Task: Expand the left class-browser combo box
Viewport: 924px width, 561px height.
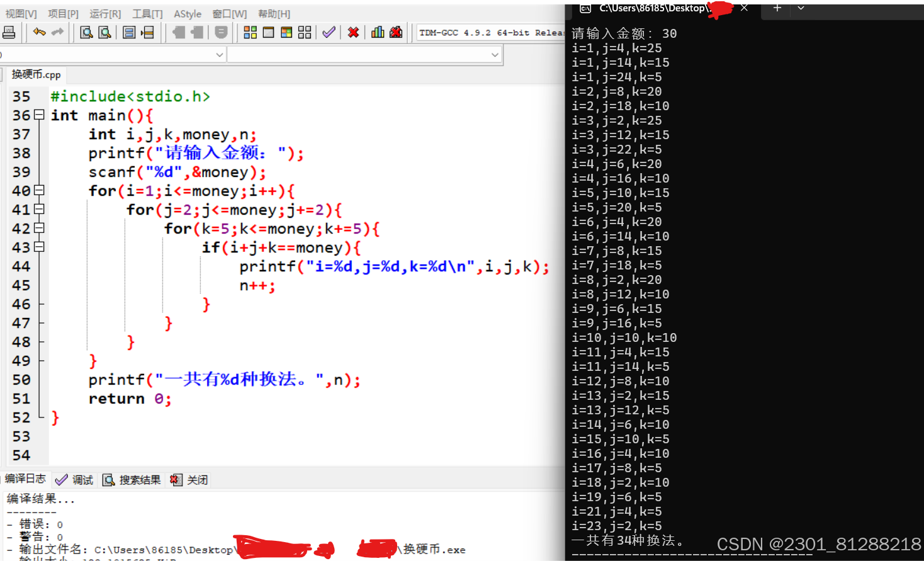Action: 220,55
